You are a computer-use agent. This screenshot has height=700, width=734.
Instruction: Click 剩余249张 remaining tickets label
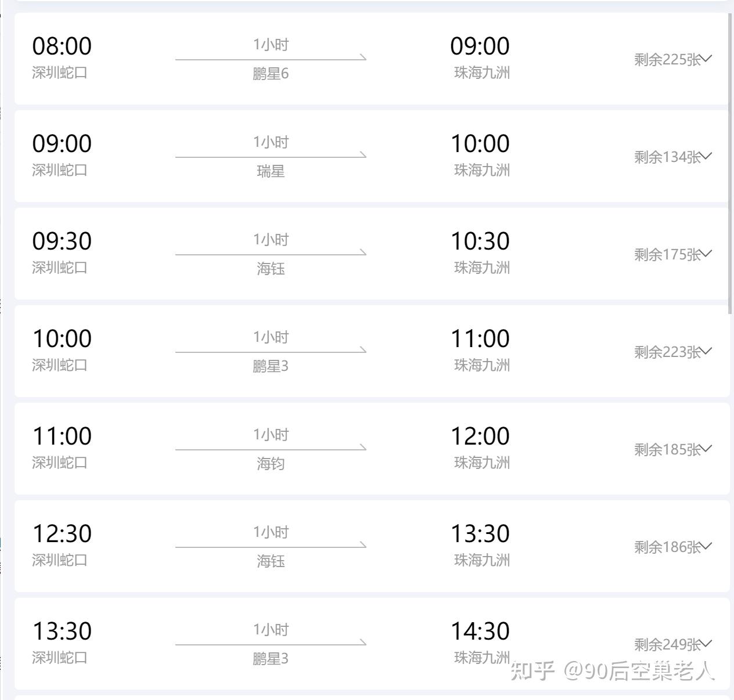pos(667,645)
